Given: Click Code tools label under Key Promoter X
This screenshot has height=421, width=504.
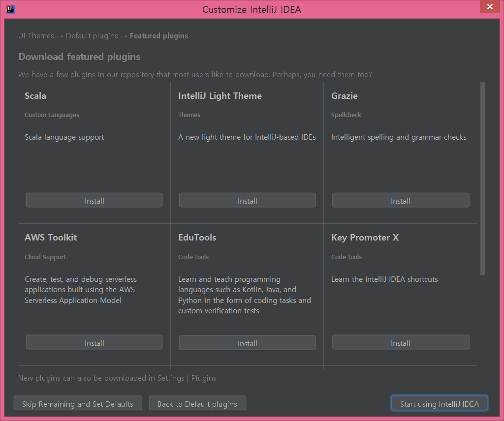Looking at the screenshot, I should pyautogui.click(x=346, y=257).
